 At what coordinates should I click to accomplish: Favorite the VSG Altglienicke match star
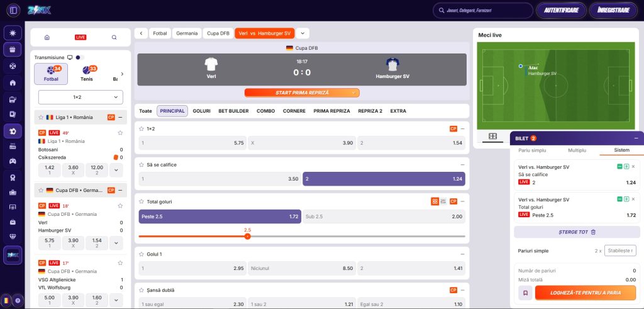[x=120, y=263]
